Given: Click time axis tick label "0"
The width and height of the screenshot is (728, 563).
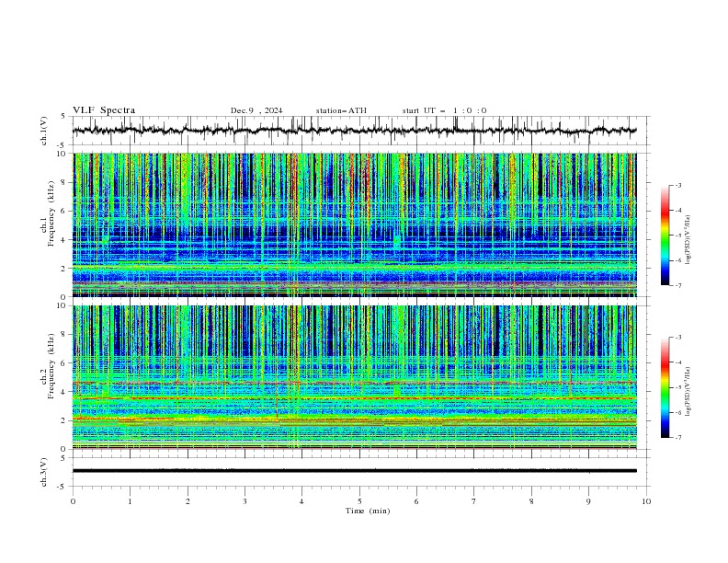Looking at the screenshot, I should click(x=73, y=501).
